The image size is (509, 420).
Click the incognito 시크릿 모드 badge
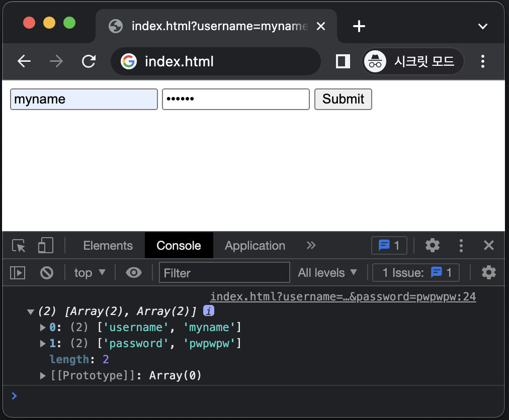pos(412,61)
